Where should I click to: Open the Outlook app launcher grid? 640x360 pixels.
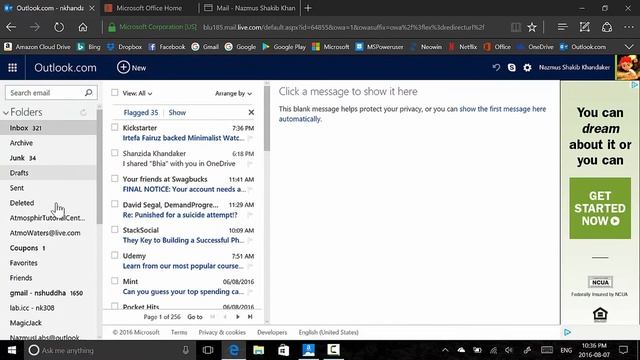coord(12,68)
